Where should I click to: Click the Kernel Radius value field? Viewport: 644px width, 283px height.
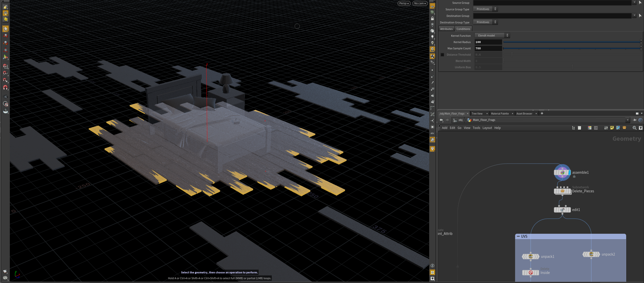click(x=488, y=42)
